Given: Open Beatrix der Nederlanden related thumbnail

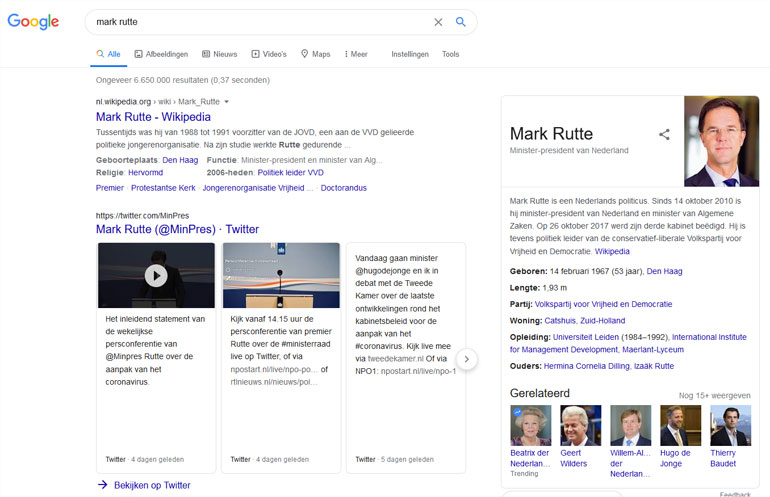Looking at the screenshot, I should (x=530, y=425).
